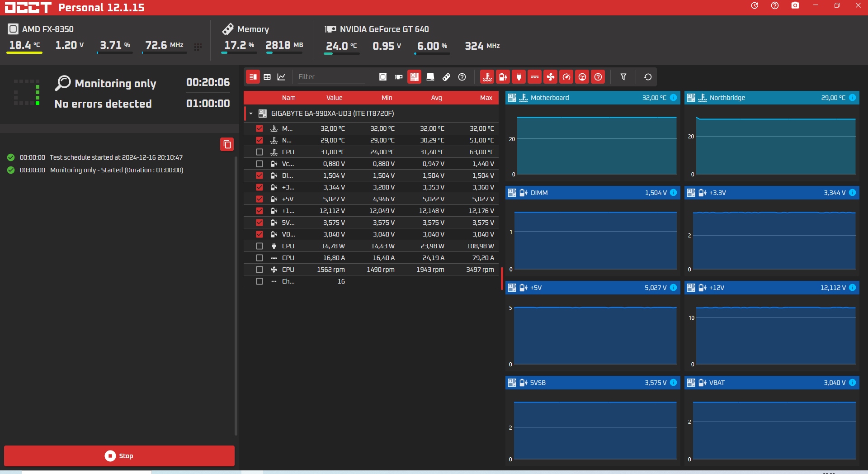868x474 pixels.
Task: Uncheck the DIMM 1,504 V row
Action: [259, 175]
